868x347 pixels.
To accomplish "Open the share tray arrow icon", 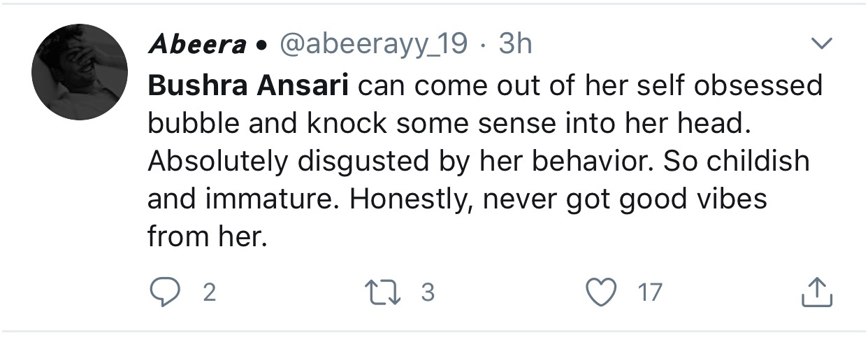I will 816,292.
